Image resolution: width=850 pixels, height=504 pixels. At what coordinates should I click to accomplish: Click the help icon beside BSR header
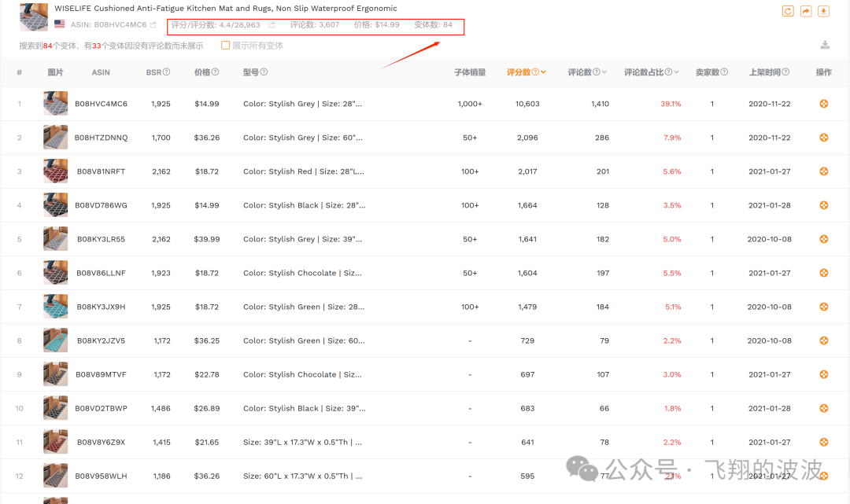point(166,72)
